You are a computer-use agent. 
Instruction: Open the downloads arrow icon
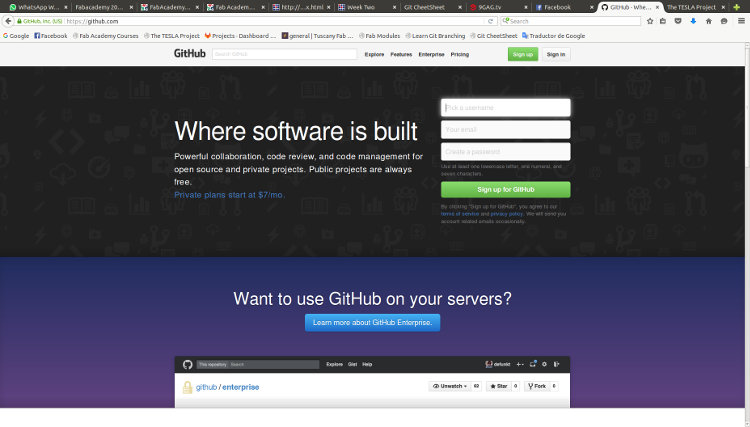click(x=693, y=21)
